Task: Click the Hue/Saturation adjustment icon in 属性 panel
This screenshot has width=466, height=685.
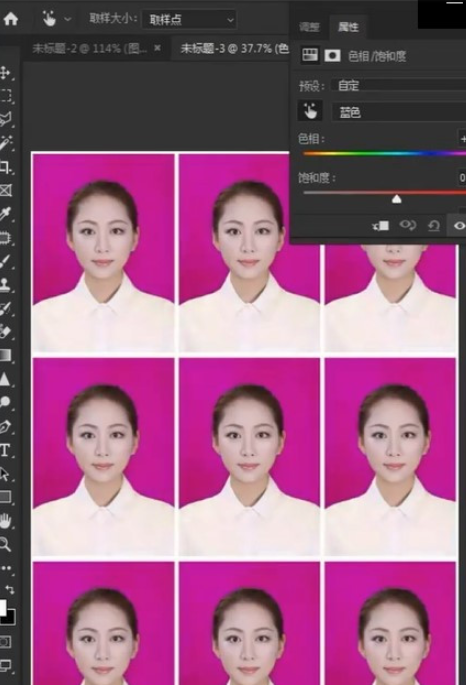Action: [310, 55]
